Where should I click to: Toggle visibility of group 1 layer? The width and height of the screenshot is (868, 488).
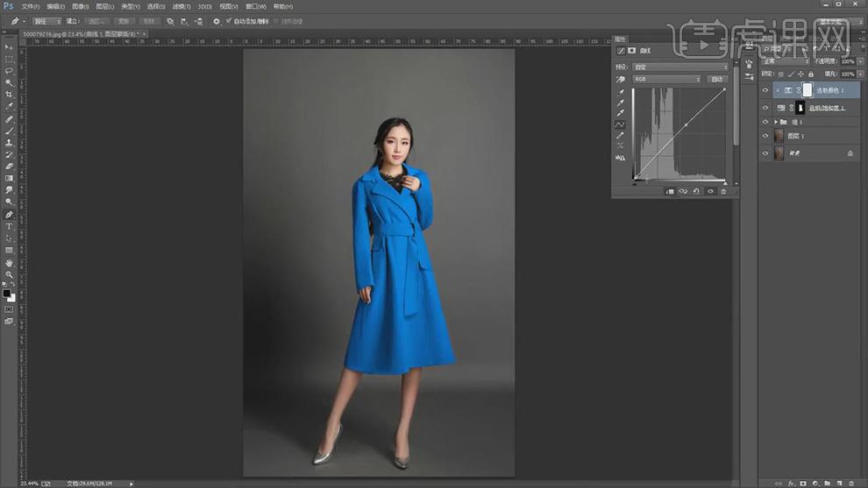coord(765,122)
